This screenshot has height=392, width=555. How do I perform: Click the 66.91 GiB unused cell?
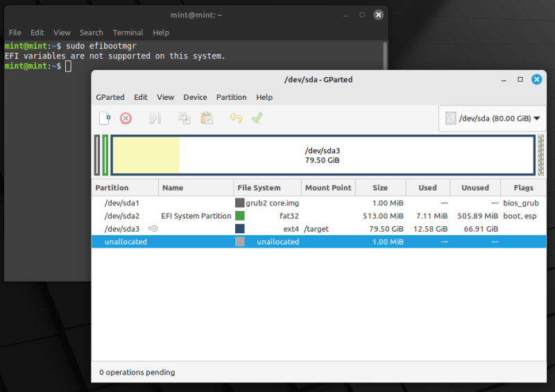coord(481,229)
